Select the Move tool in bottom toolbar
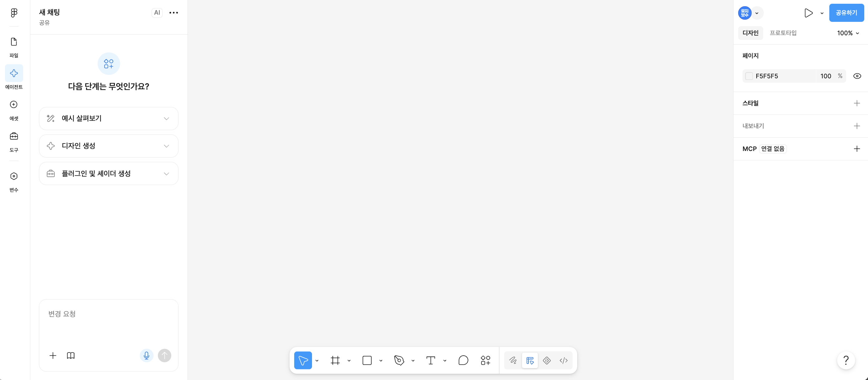The height and width of the screenshot is (380, 868). click(303, 360)
